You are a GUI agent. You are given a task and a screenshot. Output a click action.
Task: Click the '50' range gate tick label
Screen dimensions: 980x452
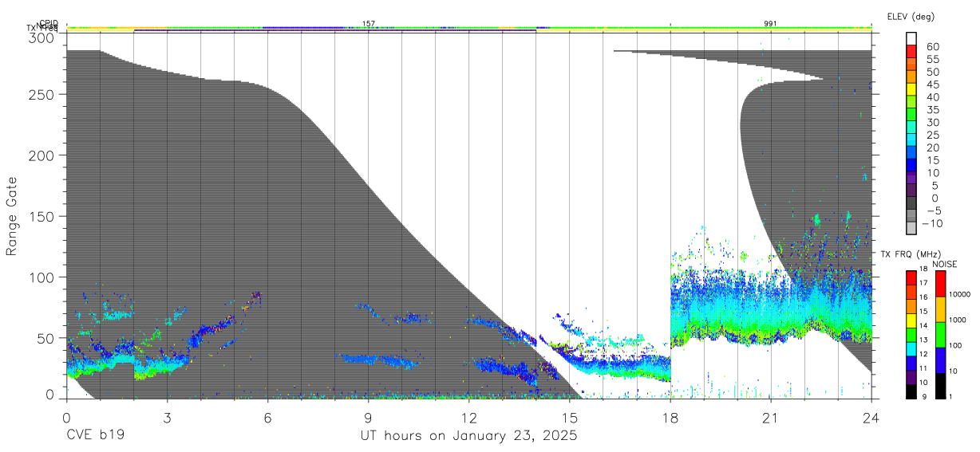point(45,338)
